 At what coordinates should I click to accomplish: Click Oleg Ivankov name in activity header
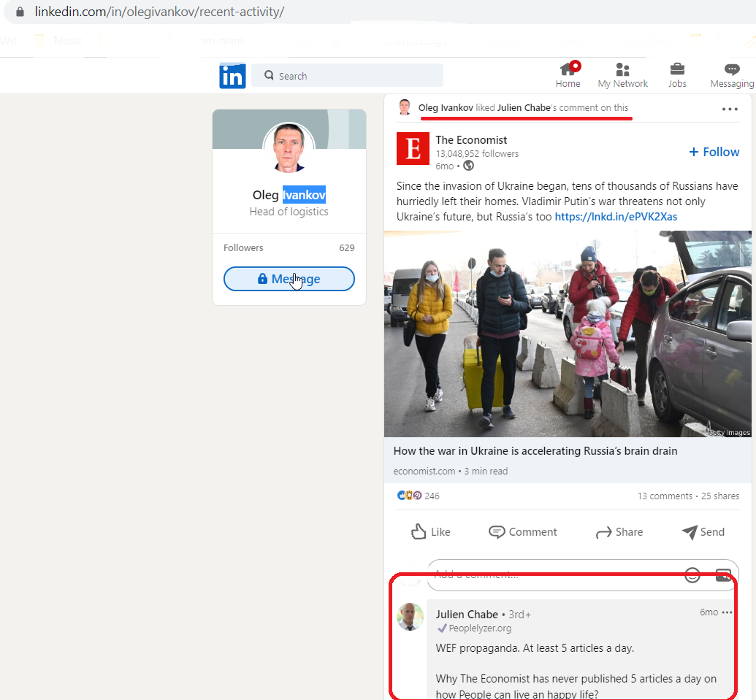pyautogui.click(x=446, y=108)
